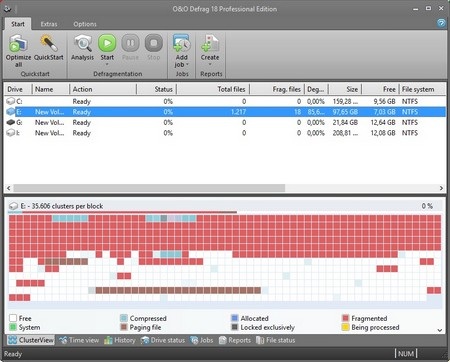Sort by Frag. files column header
This screenshot has height=362, width=450.
pos(277,89)
